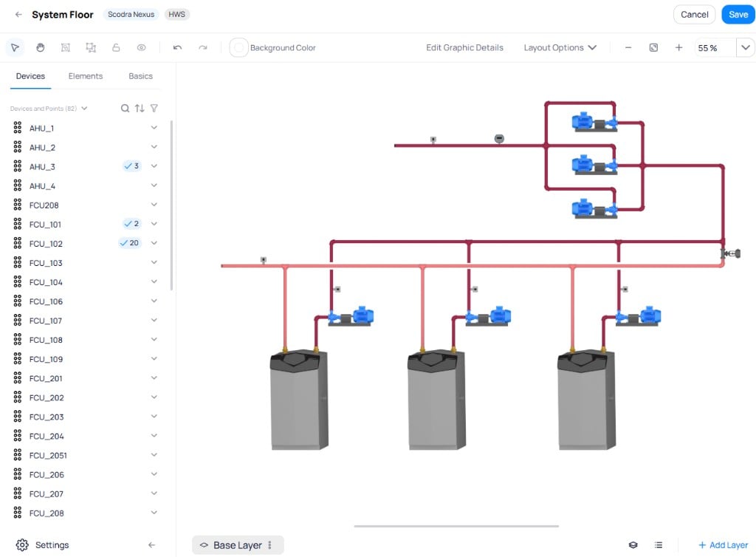
Task: Sort the device list
Action: [140, 109]
